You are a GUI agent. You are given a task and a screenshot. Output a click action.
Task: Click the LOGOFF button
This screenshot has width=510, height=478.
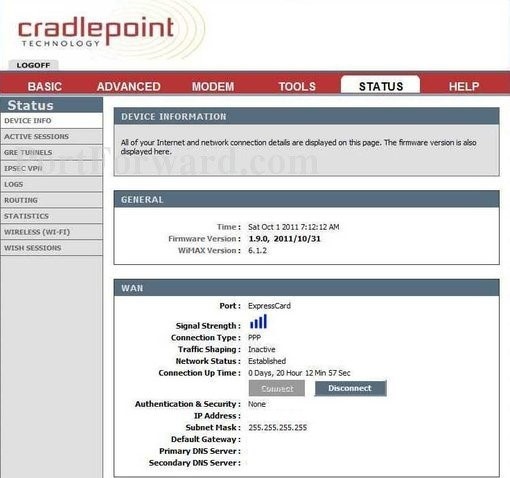(33, 65)
